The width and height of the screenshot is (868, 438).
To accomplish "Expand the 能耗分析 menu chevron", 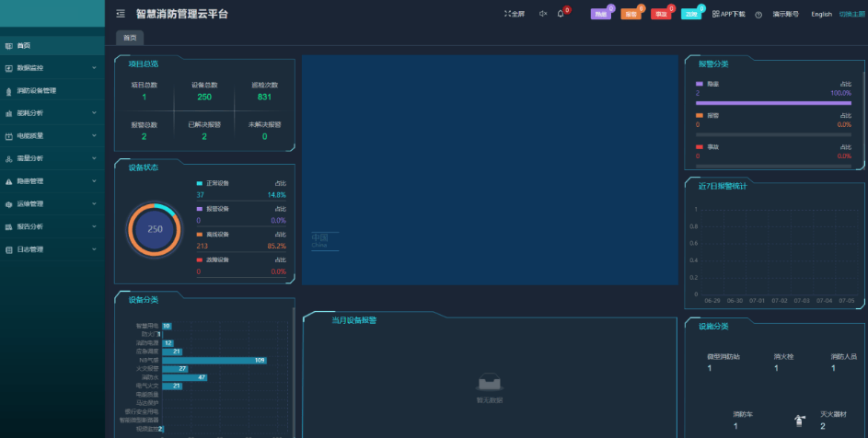I will tap(94, 113).
